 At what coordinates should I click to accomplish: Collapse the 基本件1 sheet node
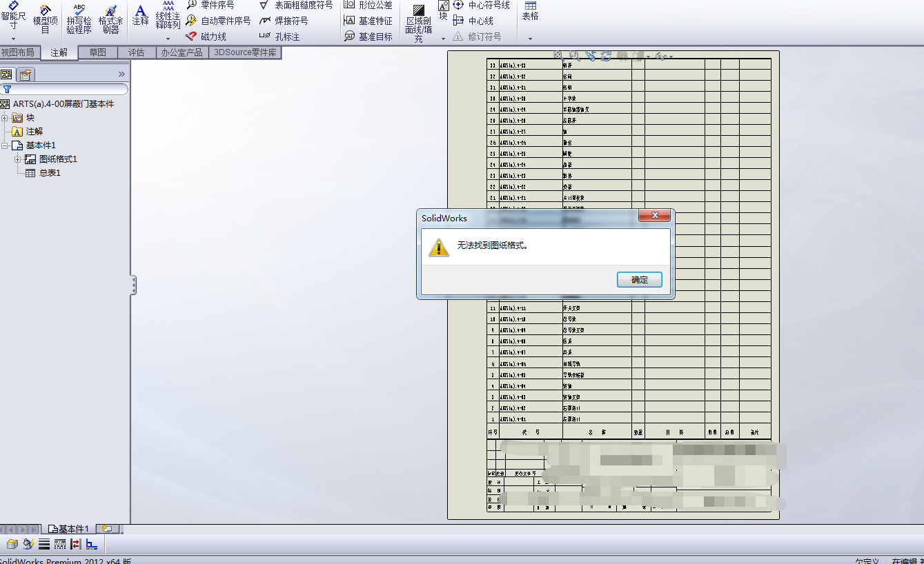point(5,145)
